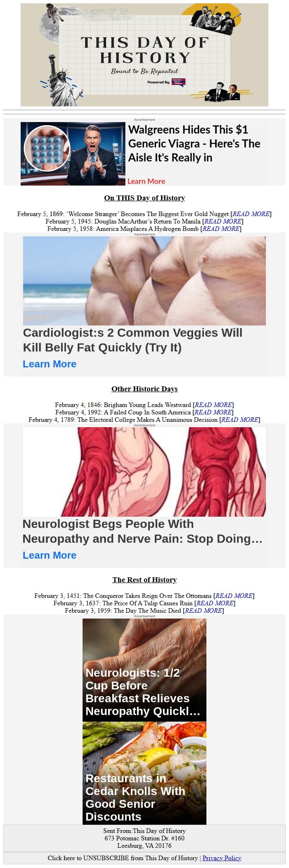This screenshot has width=289, height=868.
Task: Click the This Day of History banner image
Action: click(144, 55)
